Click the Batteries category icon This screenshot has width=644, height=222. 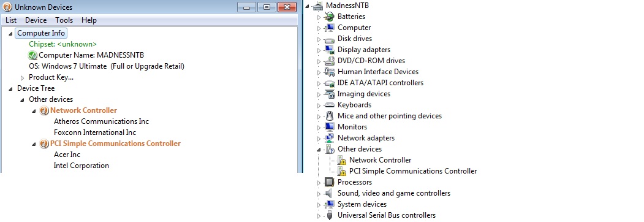tap(330, 17)
